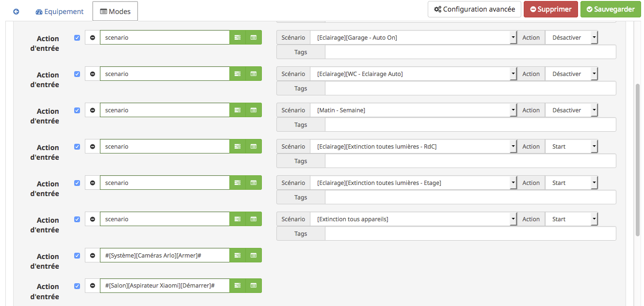
Task: Open the Scénario dropdown showing Matin - Semaine
Action: (x=413, y=110)
